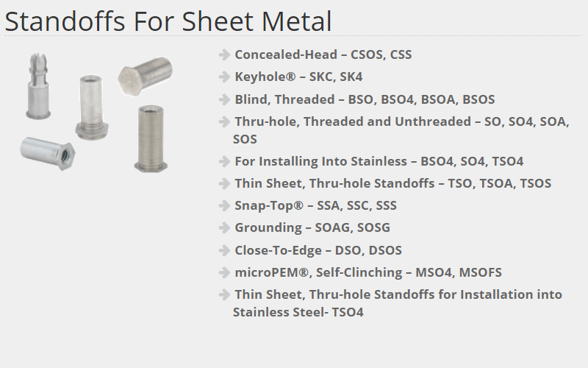Open Thin Sheet TSO, TSOA, TSOS link
The width and height of the screenshot is (588, 368).
(393, 183)
